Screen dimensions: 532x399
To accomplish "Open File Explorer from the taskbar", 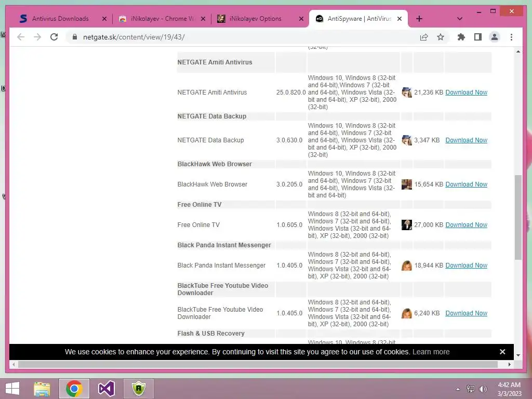I will coord(42,389).
